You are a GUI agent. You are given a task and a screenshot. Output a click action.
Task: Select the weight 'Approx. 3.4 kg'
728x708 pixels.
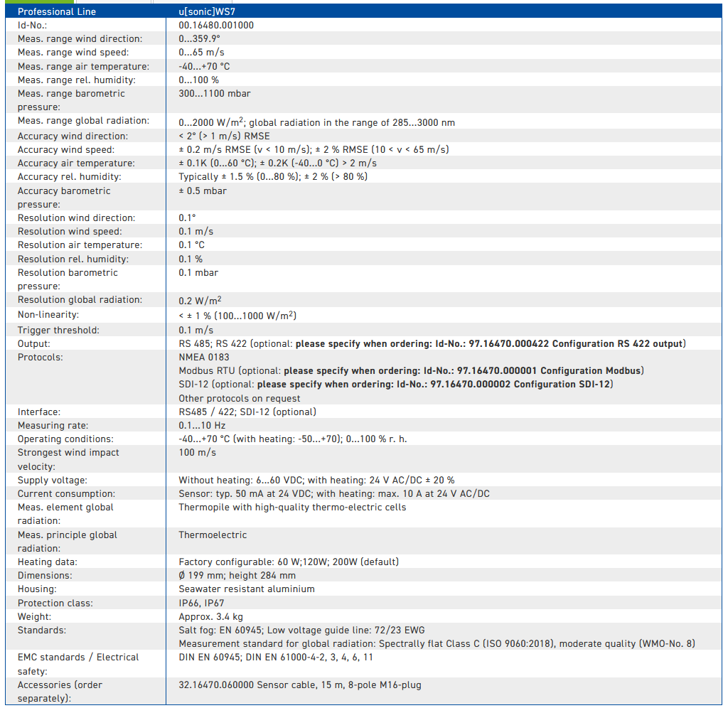click(x=210, y=616)
